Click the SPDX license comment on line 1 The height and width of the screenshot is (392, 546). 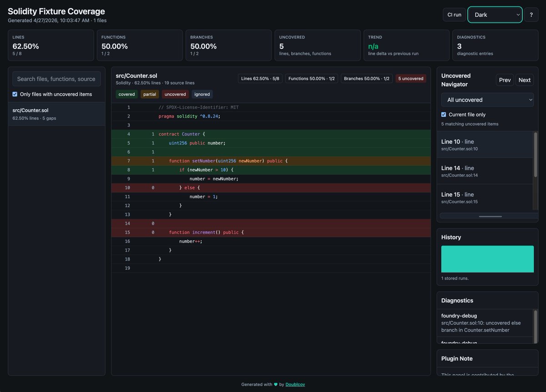198,107
